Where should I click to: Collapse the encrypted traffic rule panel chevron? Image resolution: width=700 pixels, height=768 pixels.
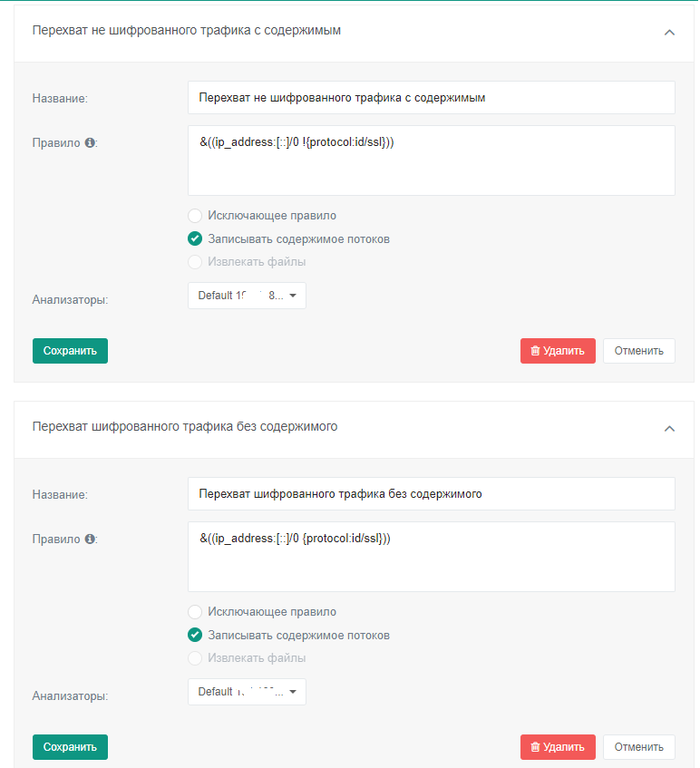pyautogui.click(x=669, y=428)
